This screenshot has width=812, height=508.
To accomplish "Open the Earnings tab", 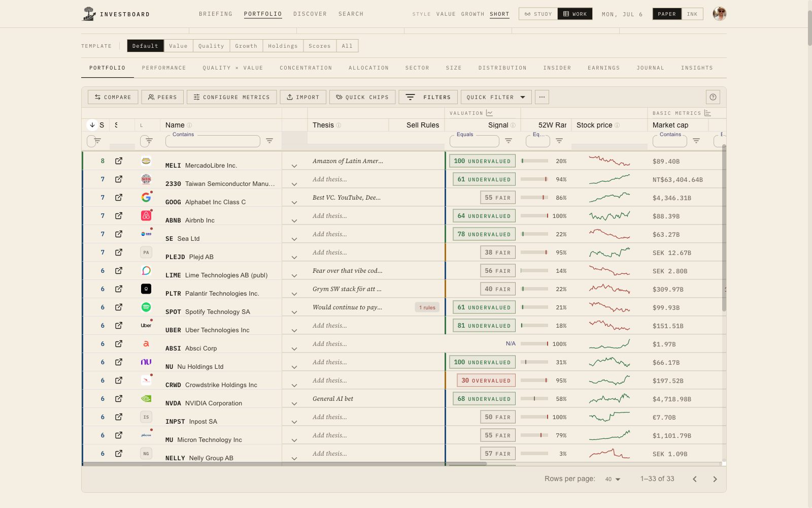I will [x=604, y=68].
